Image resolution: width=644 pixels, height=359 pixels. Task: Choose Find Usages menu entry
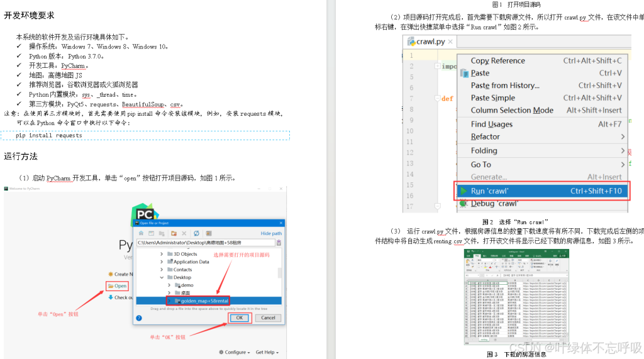click(542, 124)
